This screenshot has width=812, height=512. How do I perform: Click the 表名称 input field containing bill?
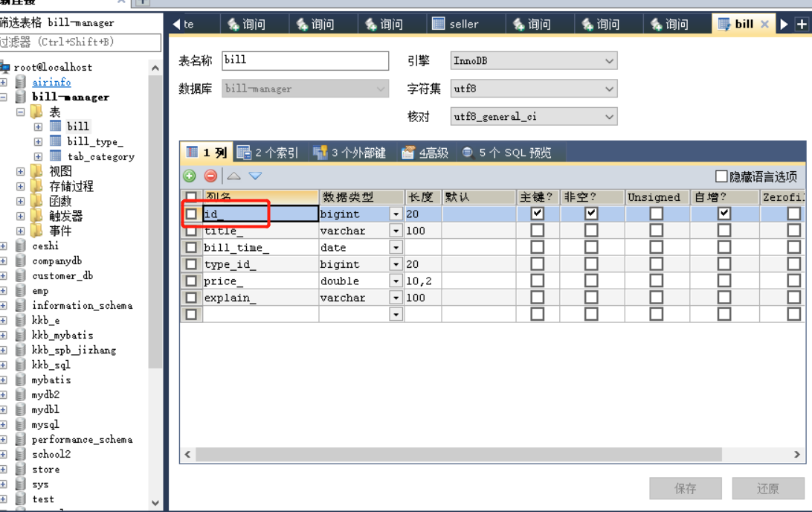(305, 60)
